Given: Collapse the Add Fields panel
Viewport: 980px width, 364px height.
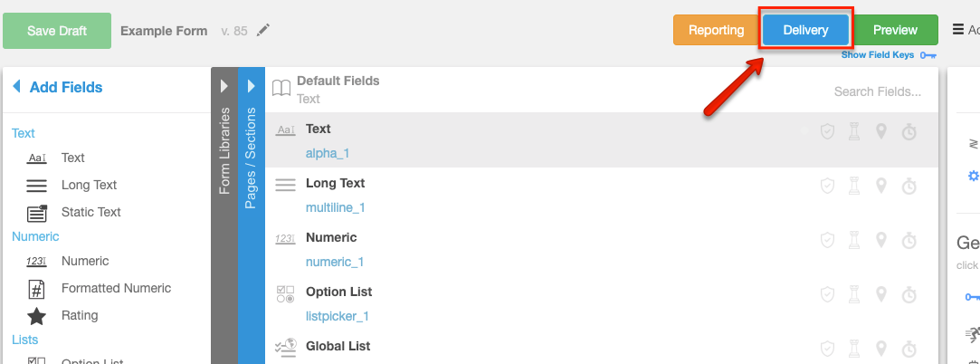Looking at the screenshot, I should coord(16,88).
